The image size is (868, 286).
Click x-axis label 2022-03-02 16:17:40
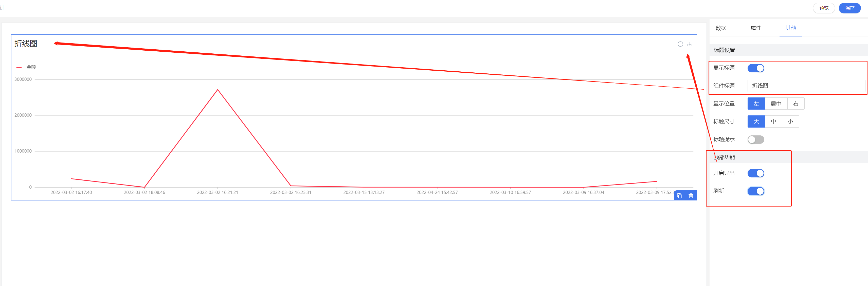click(71, 192)
